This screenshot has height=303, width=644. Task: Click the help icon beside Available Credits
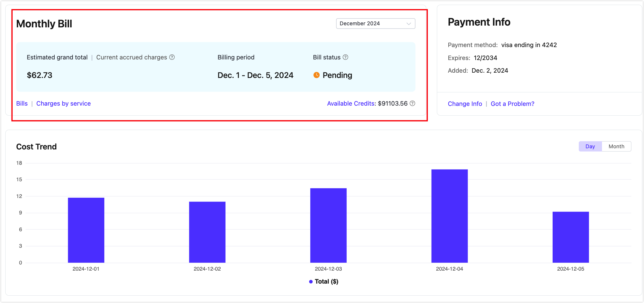pos(412,103)
